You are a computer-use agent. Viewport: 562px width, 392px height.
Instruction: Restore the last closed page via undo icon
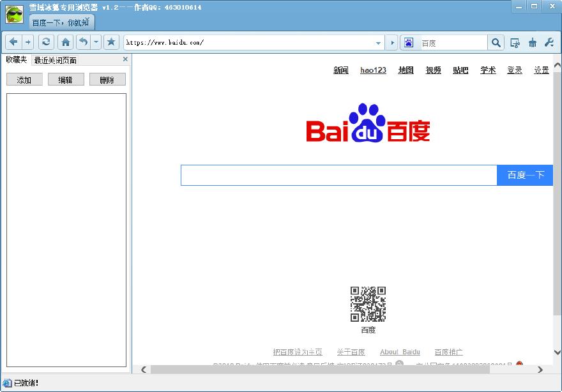(84, 42)
